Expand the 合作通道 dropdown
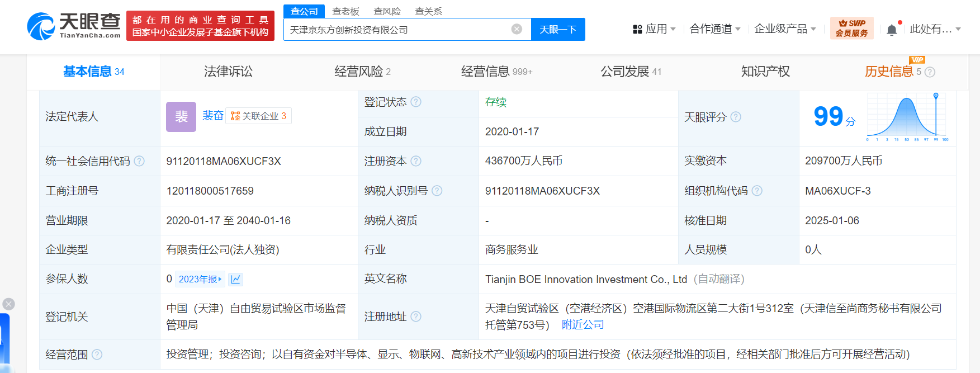980x373 pixels. point(714,29)
